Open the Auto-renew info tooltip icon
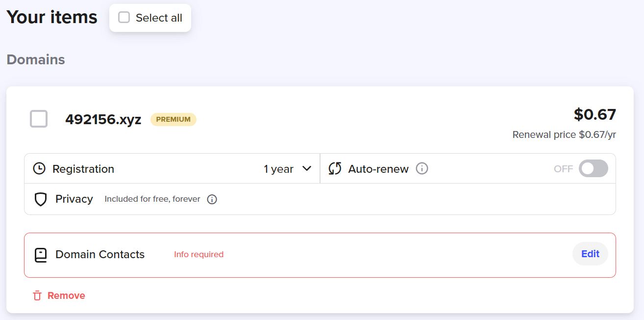 (422, 169)
